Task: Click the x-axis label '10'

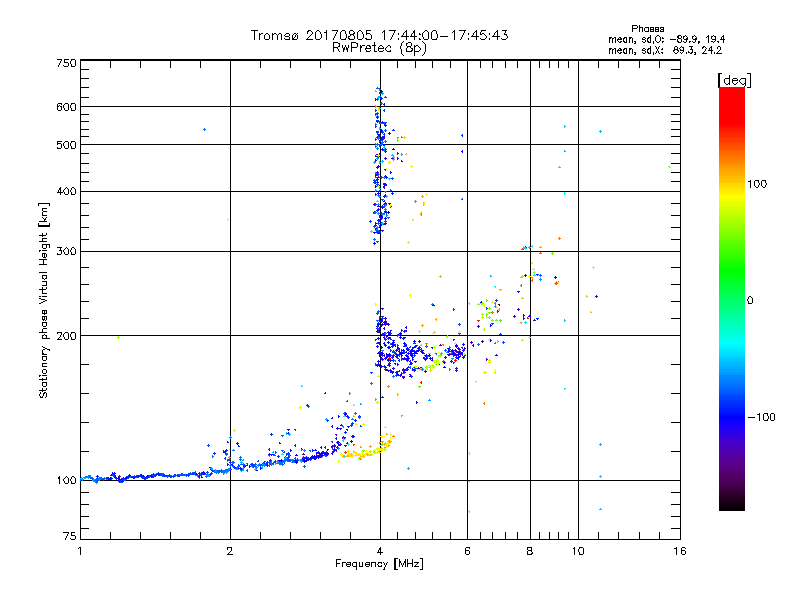Action: (578, 551)
